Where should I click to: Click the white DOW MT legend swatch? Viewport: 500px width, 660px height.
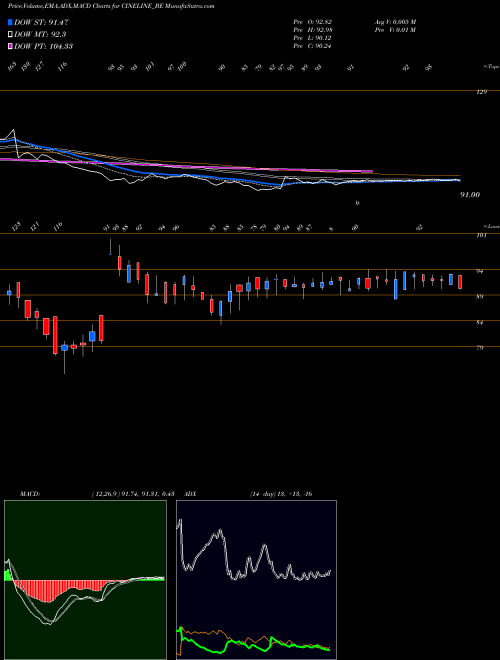coord(10,35)
